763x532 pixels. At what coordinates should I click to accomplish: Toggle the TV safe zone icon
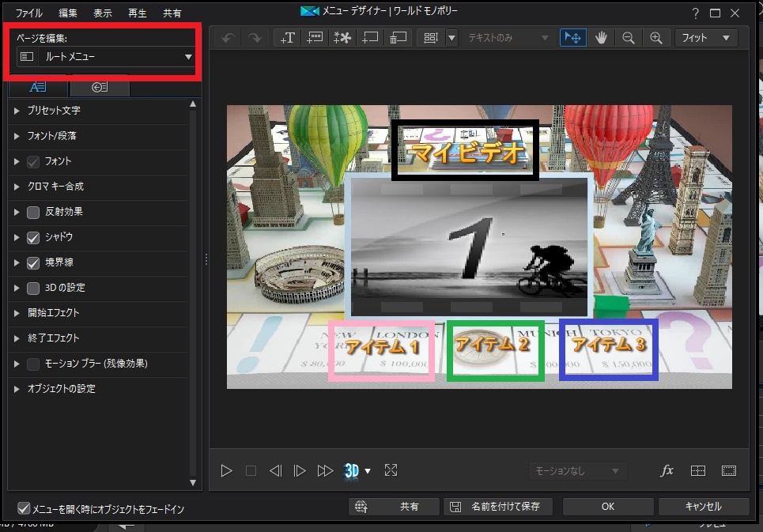[729, 470]
